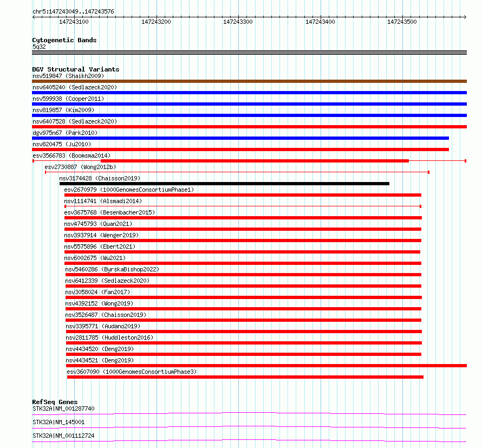Open the STK32A|NM_001287740 gene label
482x448 pixels.
coord(63,408)
